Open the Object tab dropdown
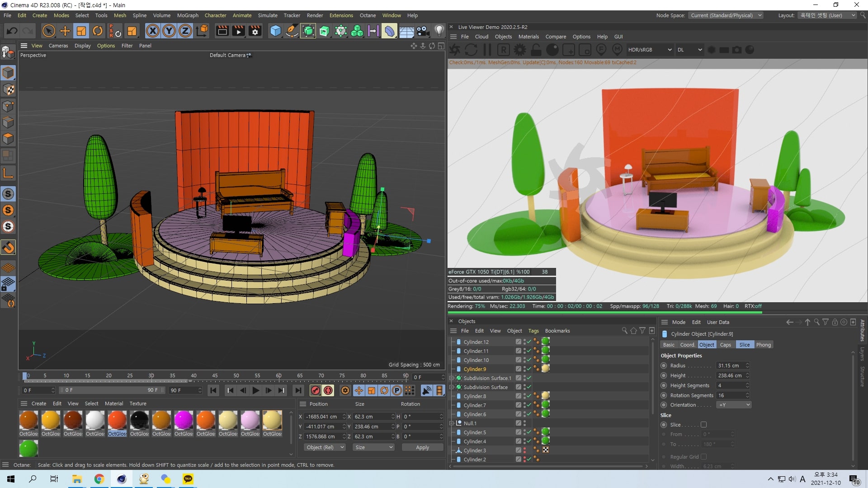 [706, 344]
